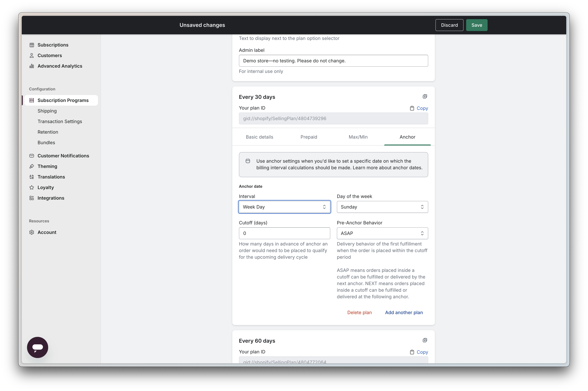588x391 pixels.
Task: Click the Delete plan link
Action: (359, 313)
